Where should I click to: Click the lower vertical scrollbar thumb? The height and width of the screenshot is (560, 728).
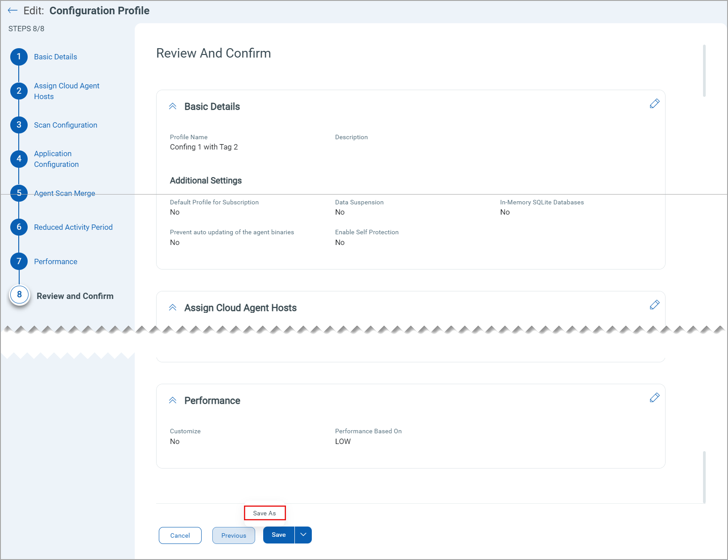[x=704, y=477]
